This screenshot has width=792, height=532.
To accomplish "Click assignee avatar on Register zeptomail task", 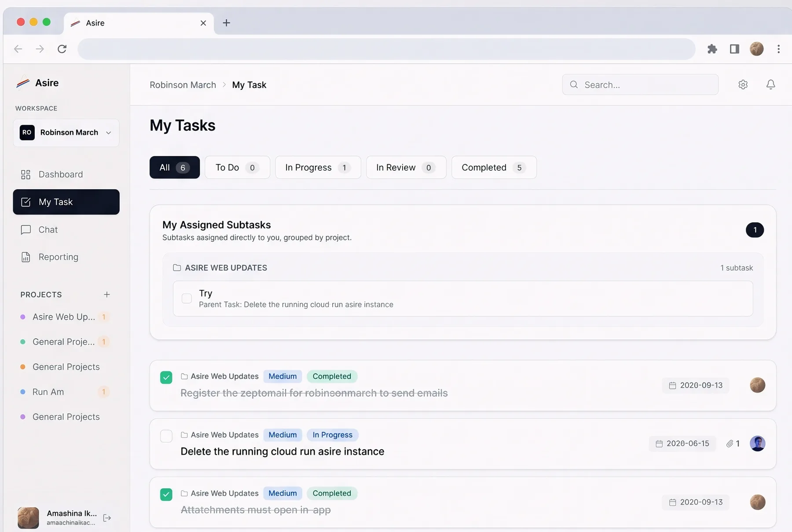I will click(x=757, y=385).
